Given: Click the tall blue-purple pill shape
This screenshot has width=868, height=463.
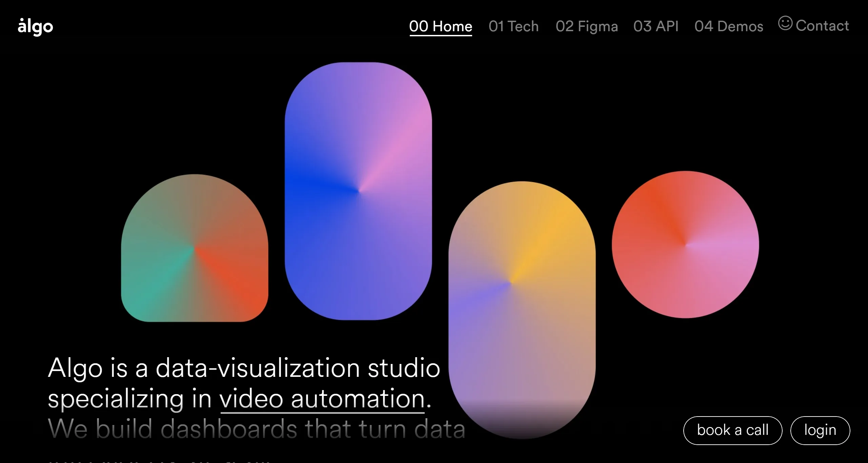Looking at the screenshot, I should pyautogui.click(x=358, y=191).
